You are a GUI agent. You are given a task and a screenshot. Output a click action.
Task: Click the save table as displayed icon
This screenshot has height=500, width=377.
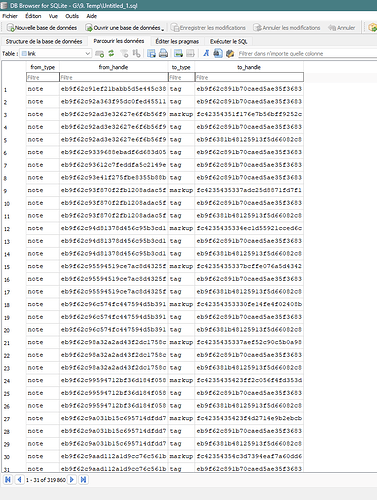click(151, 53)
